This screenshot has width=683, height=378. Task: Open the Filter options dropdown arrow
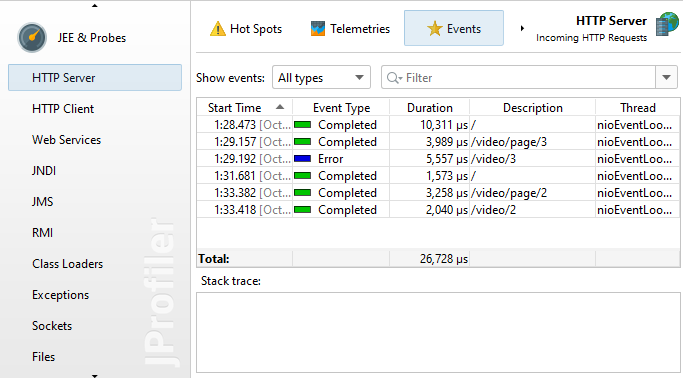pos(666,78)
